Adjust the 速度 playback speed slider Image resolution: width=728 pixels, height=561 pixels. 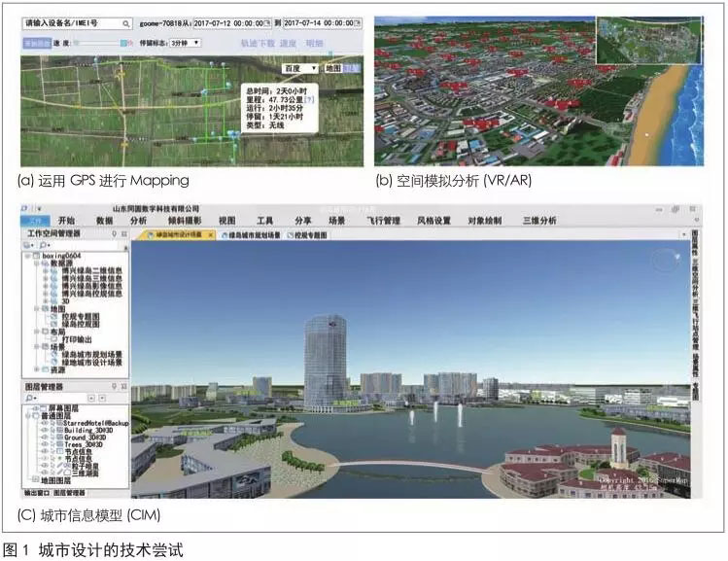(99, 43)
